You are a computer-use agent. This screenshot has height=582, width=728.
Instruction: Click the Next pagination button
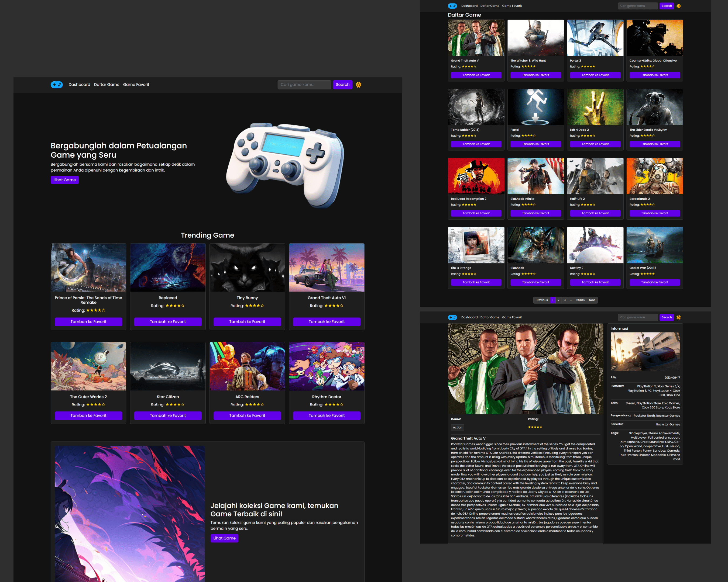[x=592, y=300]
